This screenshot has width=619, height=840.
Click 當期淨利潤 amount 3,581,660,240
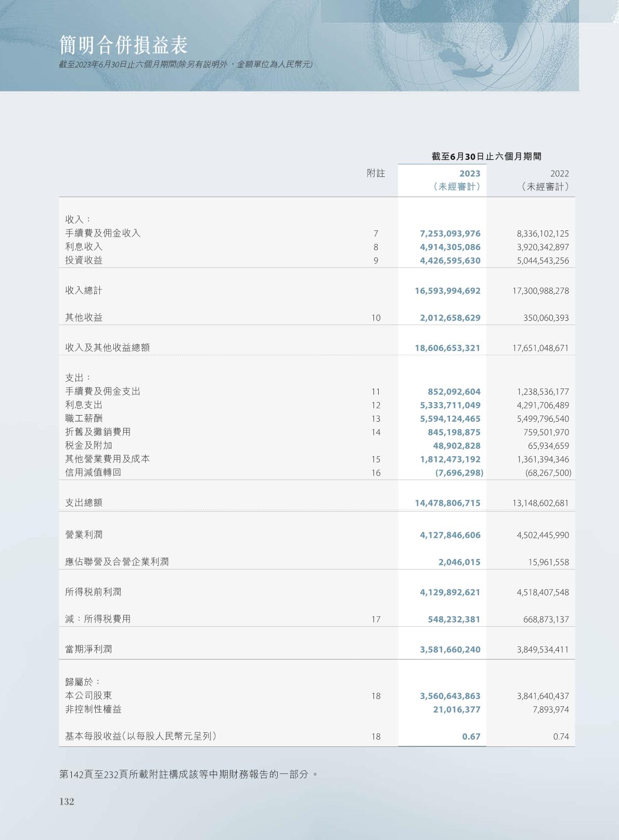(450, 650)
